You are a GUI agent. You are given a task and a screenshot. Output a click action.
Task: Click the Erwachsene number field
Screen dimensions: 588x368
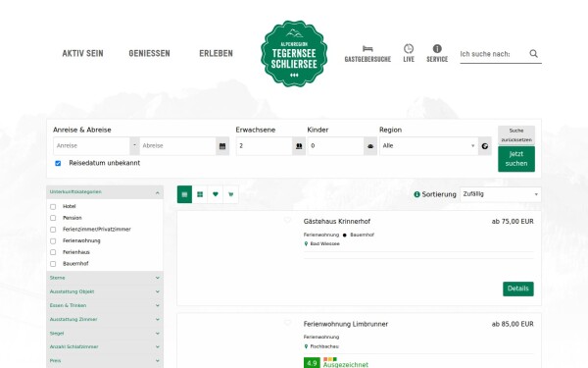[265, 146]
